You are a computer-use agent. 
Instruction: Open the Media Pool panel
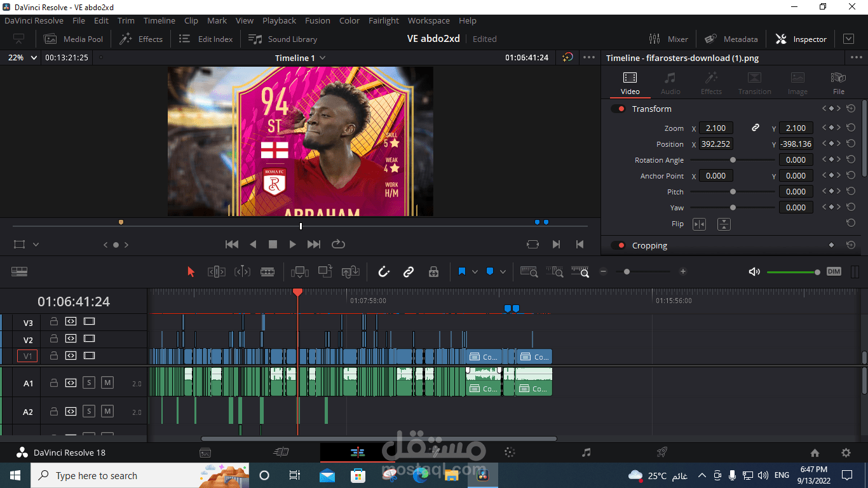coord(73,39)
